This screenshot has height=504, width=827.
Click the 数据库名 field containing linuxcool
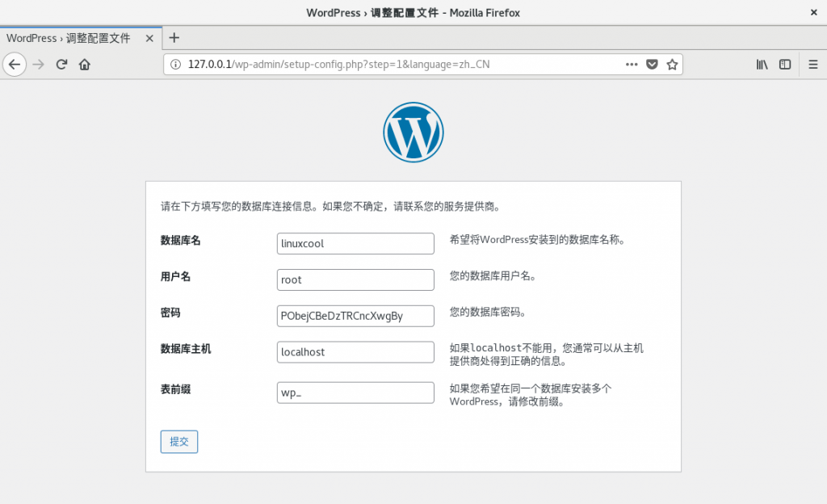(x=355, y=243)
